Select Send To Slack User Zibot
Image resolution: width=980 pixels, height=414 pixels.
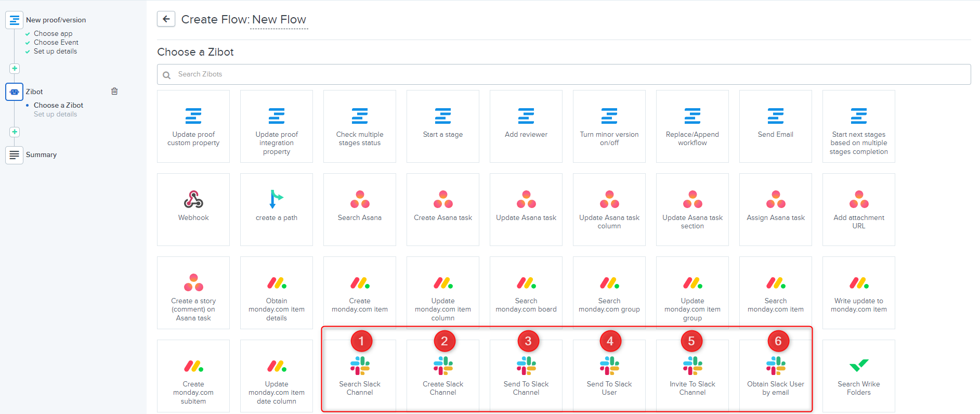(609, 376)
